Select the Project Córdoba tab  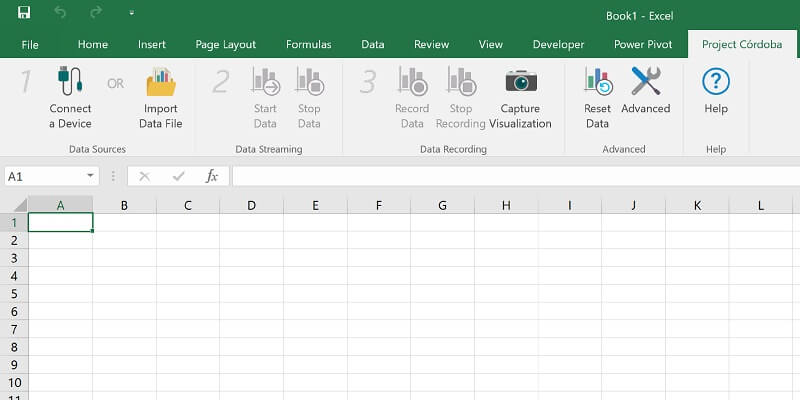click(x=742, y=44)
